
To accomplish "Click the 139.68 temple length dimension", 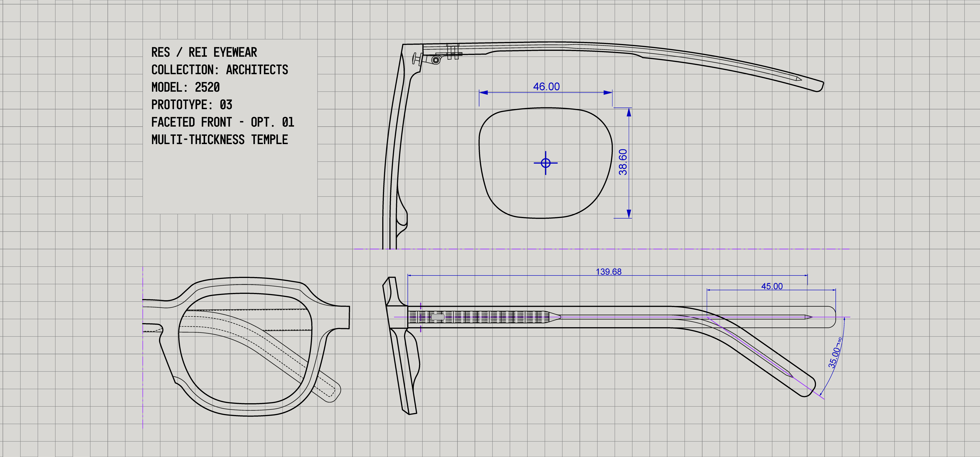I will [x=608, y=272].
